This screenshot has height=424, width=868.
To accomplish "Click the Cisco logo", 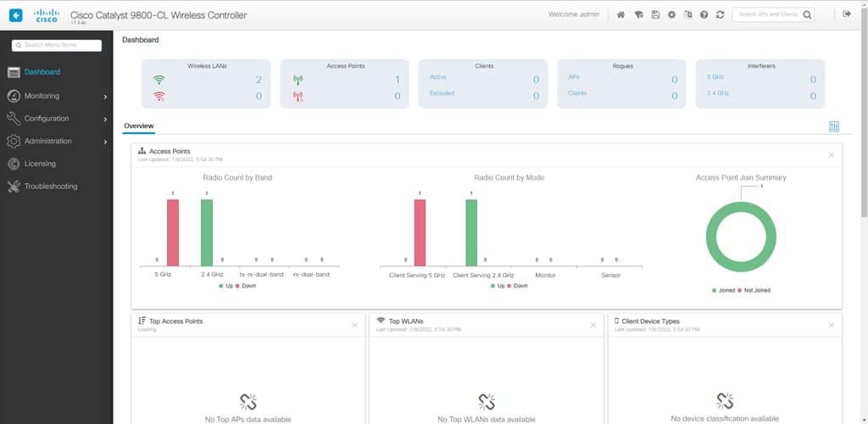I will point(47,15).
